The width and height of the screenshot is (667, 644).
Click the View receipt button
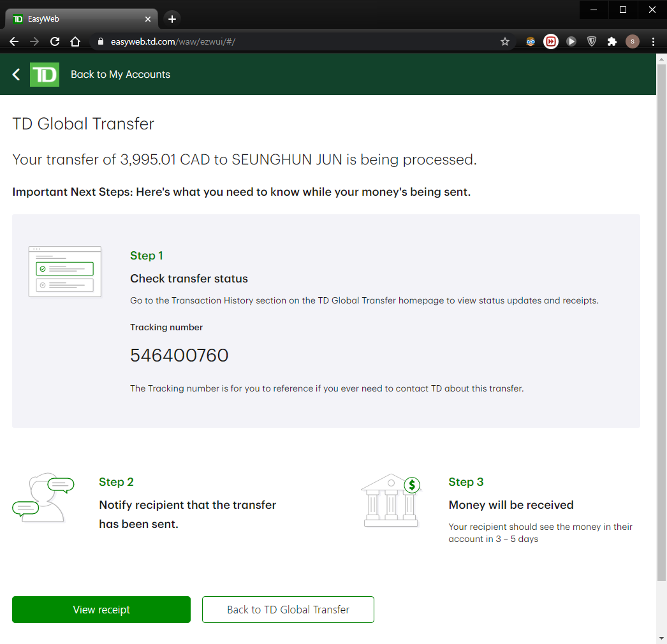click(x=101, y=610)
